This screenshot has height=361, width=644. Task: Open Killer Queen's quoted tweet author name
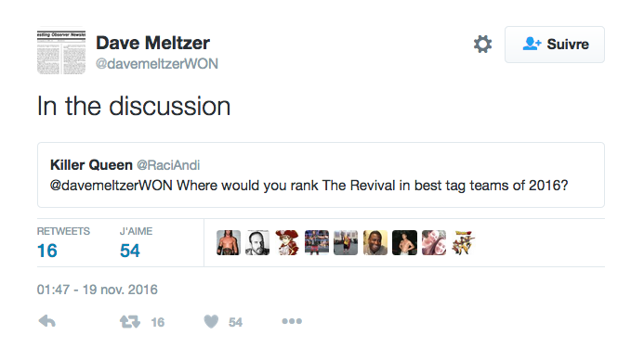tap(91, 165)
